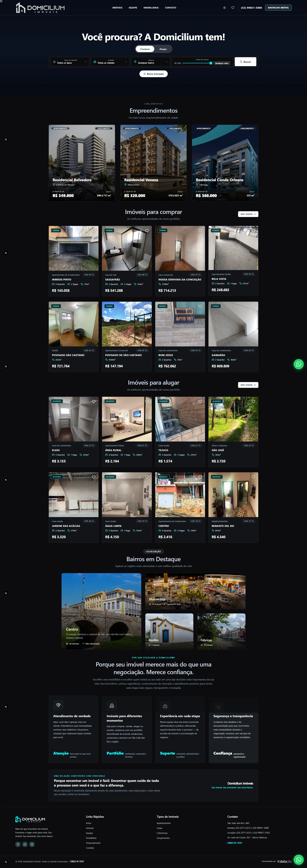Favorite the Irmãos Pinto listing
This screenshot has width=307, height=868.
click(94, 231)
